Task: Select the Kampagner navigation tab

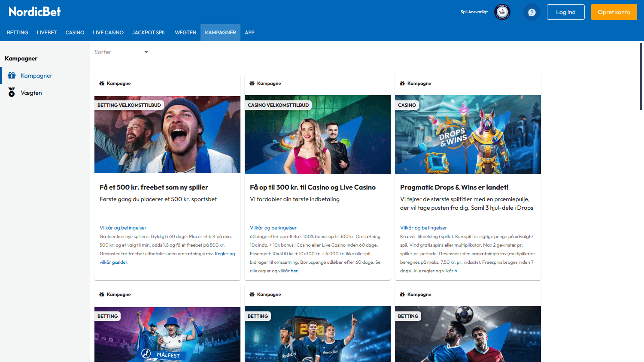Action: click(x=220, y=33)
